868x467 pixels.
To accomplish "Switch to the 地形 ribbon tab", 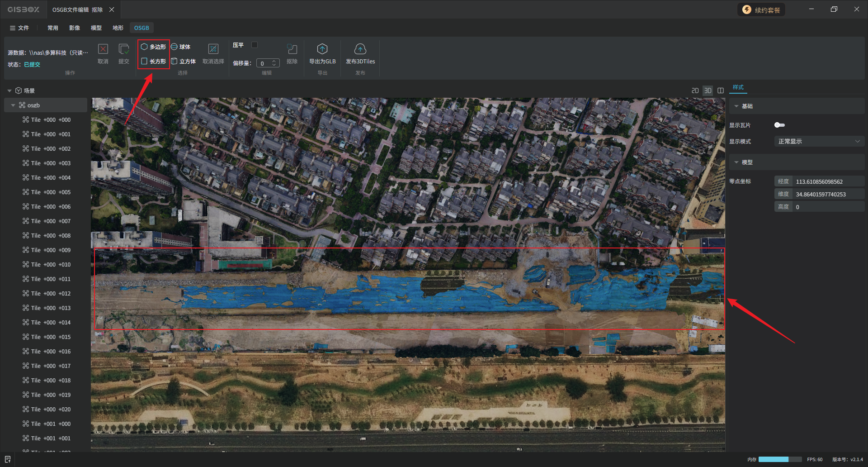I will point(118,28).
